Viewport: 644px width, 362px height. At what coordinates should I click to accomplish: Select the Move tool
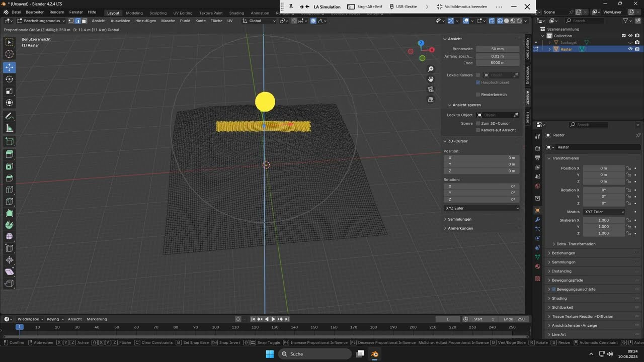(x=10, y=67)
